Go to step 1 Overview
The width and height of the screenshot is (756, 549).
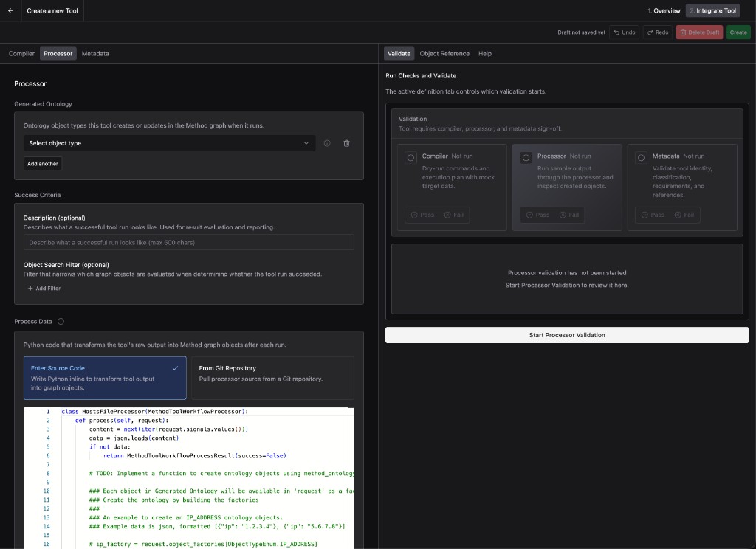[x=664, y=10]
